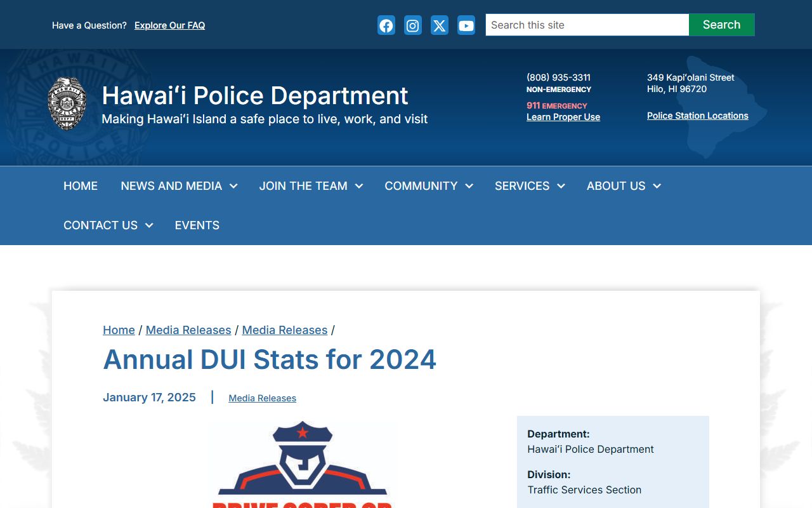This screenshot has height=508, width=812.
Task: Click the Home breadcrumb link
Action: pos(119,330)
